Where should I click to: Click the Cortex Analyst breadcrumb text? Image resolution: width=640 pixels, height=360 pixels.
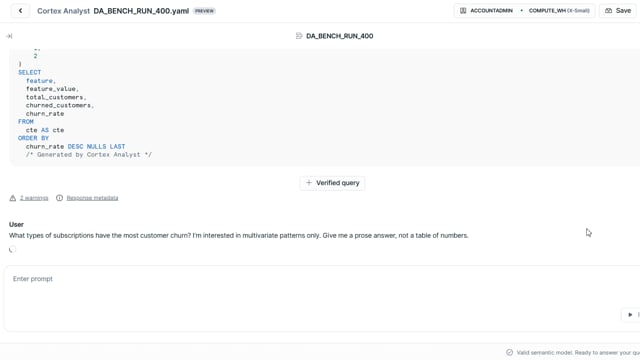click(x=63, y=11)
